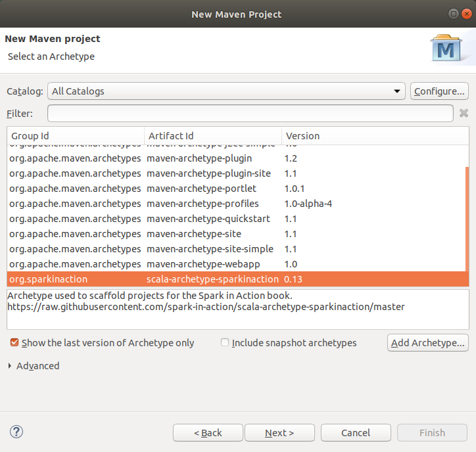Open the Catalog dropdown list
Image resolution: width=476 pixels, height=452 pixels.
click(227, 91)
